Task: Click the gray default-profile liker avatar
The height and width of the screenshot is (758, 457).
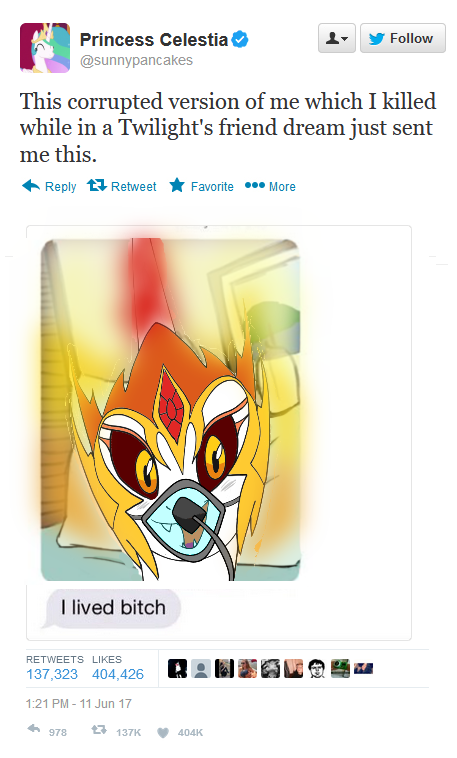Action: click(x=201, y=669)
